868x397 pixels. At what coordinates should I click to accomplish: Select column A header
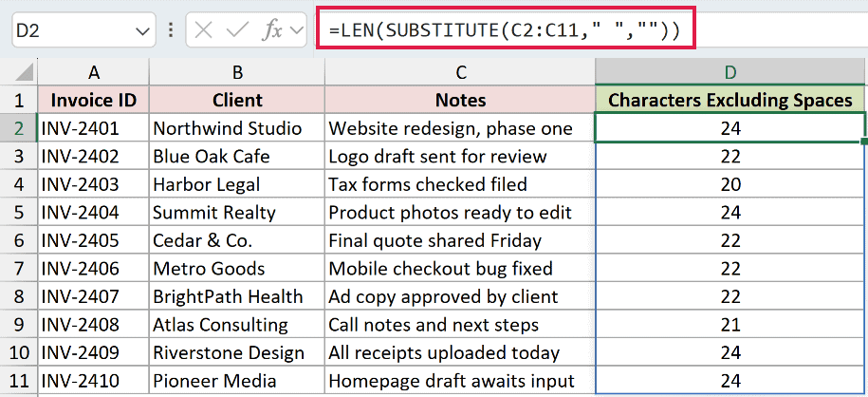coord(94,72)
